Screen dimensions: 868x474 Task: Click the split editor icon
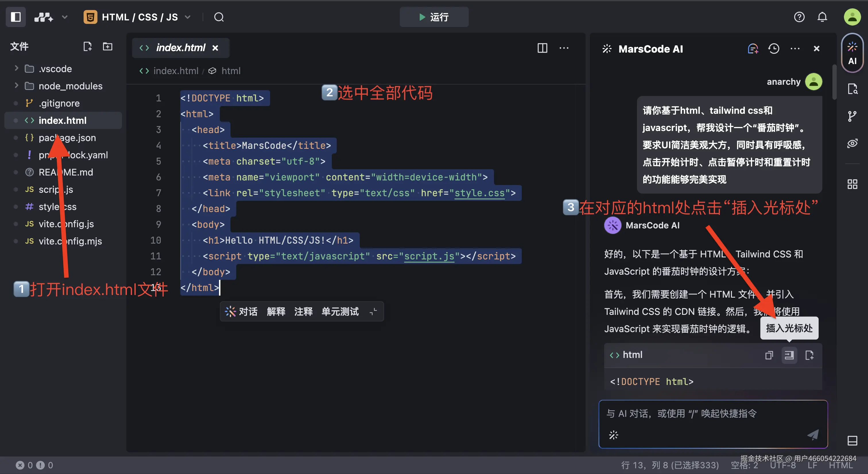[542, 48]
